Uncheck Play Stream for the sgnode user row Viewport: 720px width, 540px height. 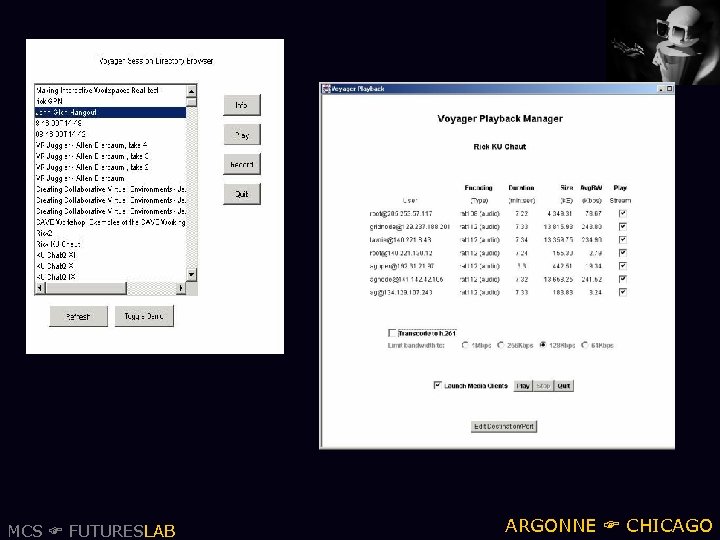pos(623,279)
